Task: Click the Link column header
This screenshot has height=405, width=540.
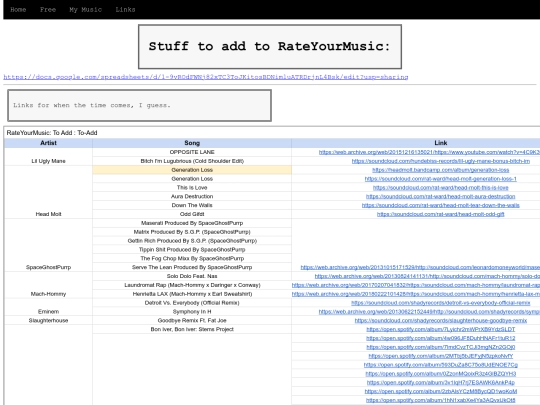Action: tap(440, 143)
